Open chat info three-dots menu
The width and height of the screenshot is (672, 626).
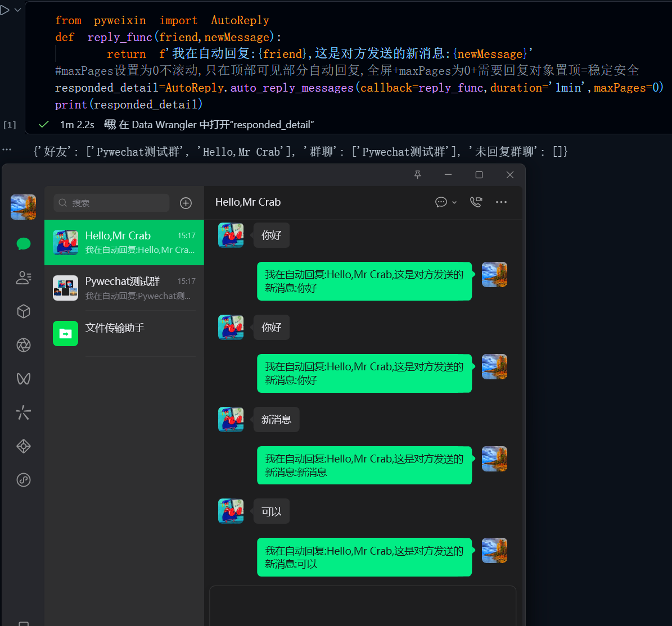501,202
